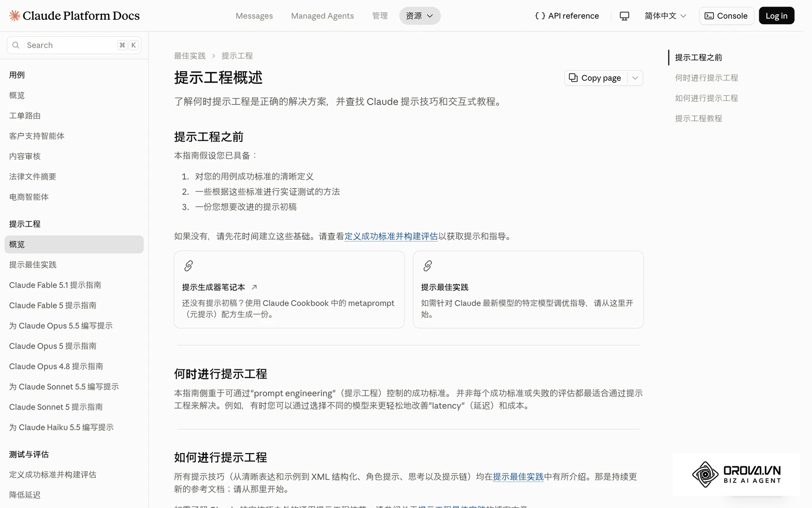Click the Claude Platform Docs logo

coord(75,16)
